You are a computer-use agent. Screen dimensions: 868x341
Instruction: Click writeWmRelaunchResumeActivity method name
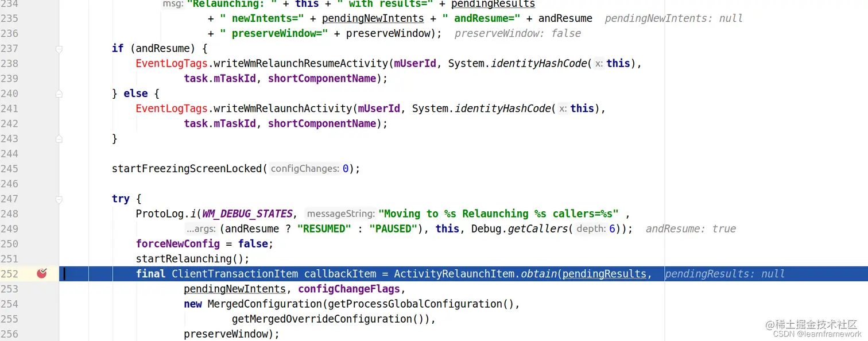(x=301, y=64)
